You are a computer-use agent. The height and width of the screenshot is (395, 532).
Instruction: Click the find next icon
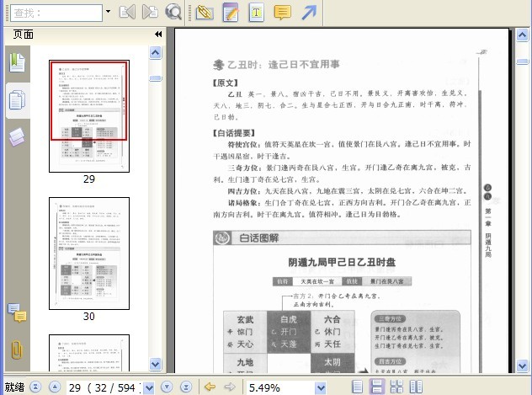pos(150,13)
